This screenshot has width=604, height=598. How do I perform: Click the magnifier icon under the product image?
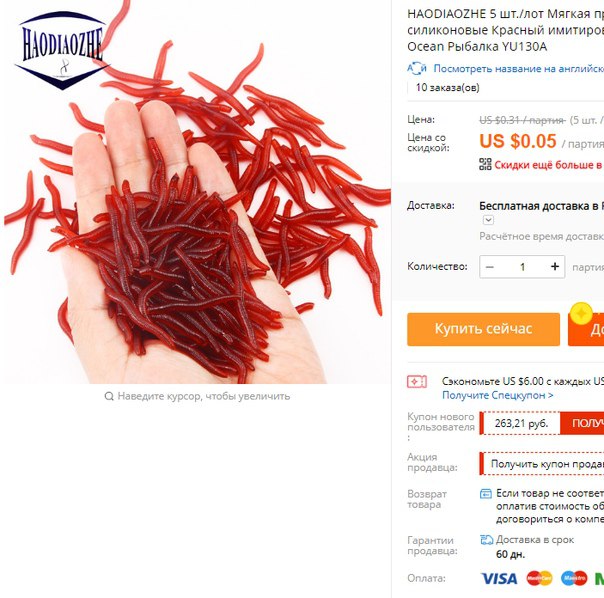[109, 396]
